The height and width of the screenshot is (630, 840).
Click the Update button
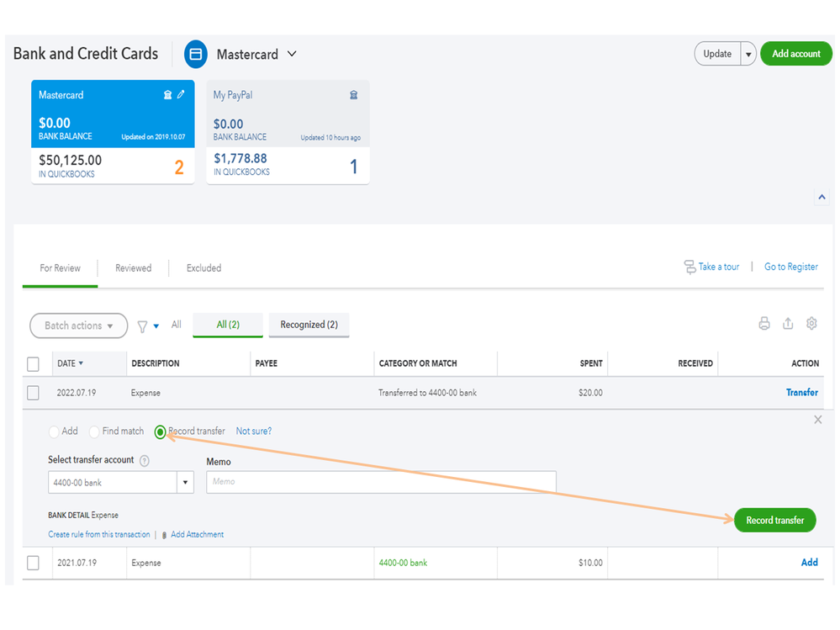[x=717, y=54]
